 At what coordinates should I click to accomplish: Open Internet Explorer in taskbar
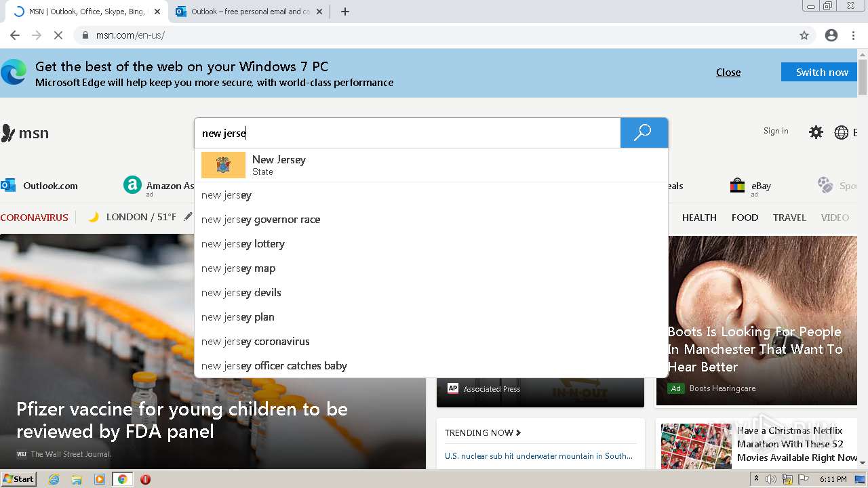(54, 479)
